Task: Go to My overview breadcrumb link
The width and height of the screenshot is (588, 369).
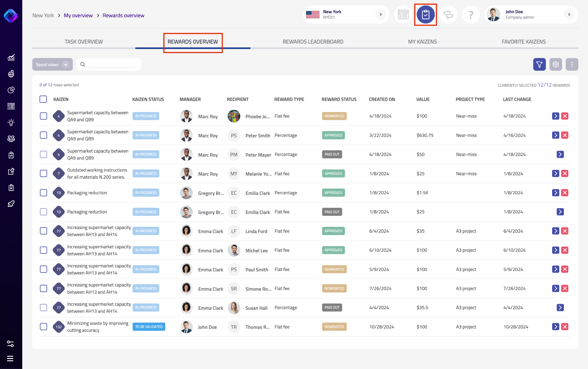Action: point(78,16)
